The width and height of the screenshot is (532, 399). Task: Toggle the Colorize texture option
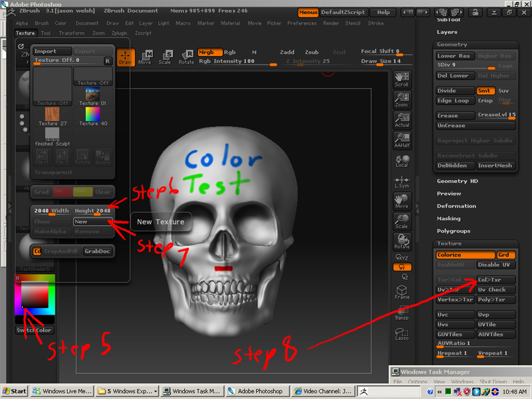click(x=465, y=255)
